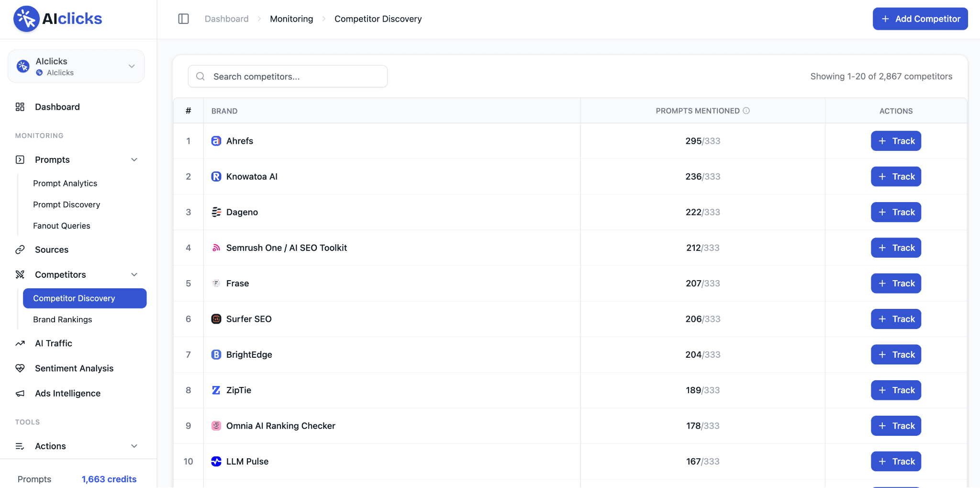This screenshot has height=488, width=980.
Task: Click the Ads Intelligence megaphone icon
Action: (x=20, y=393)
